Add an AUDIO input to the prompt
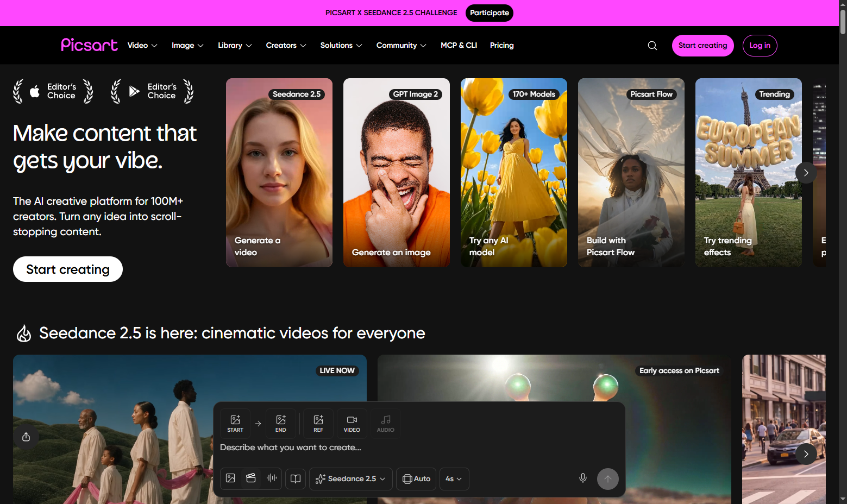Image resolution: width=847 pixels, height=504 pixels. click(x=386, y=423)
